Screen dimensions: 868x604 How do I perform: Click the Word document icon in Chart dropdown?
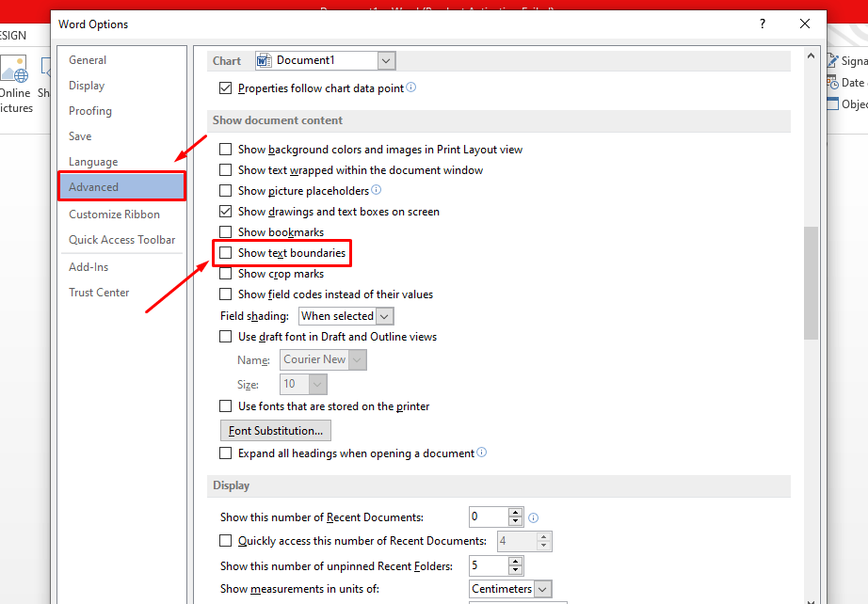click(265, 60)
